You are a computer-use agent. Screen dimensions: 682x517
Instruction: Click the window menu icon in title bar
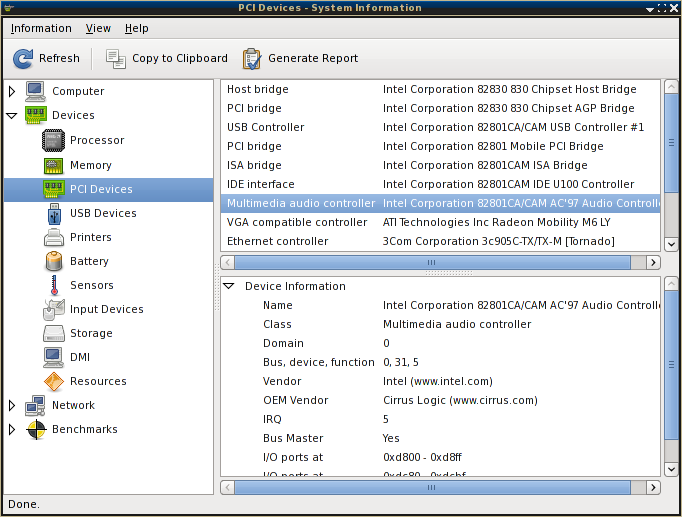pyautogui.click(x=9, y=7)
